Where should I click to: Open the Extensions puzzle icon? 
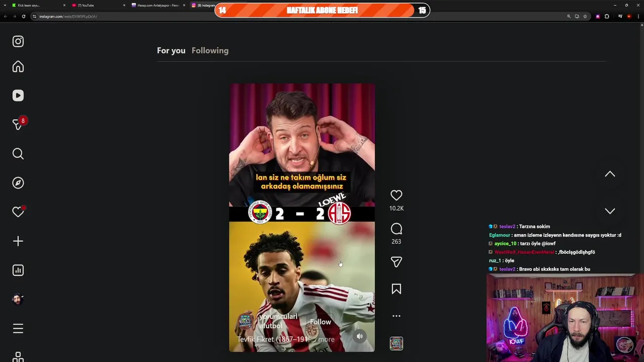click(x=607, y=16)
